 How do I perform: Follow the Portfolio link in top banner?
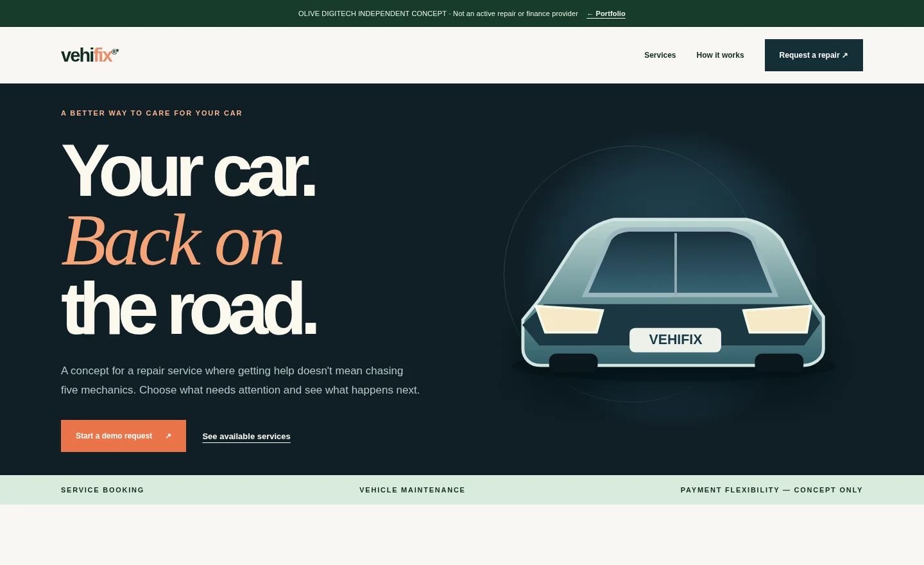606,13
